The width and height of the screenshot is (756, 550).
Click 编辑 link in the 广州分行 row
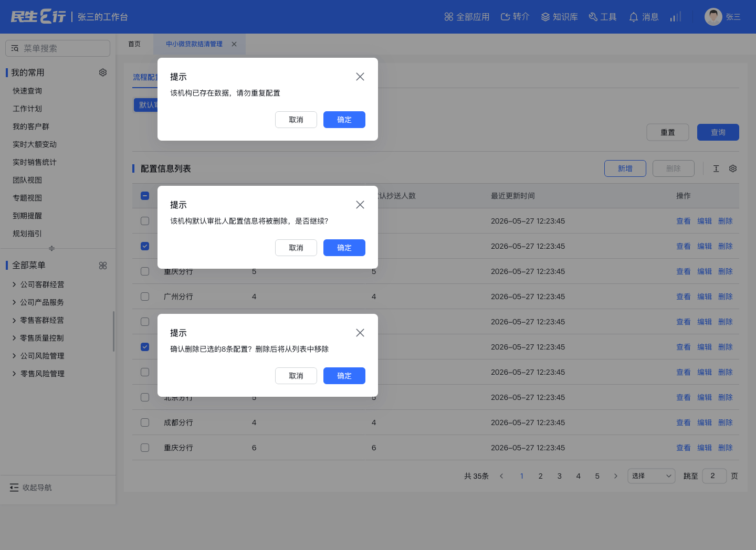click(705, 297)
